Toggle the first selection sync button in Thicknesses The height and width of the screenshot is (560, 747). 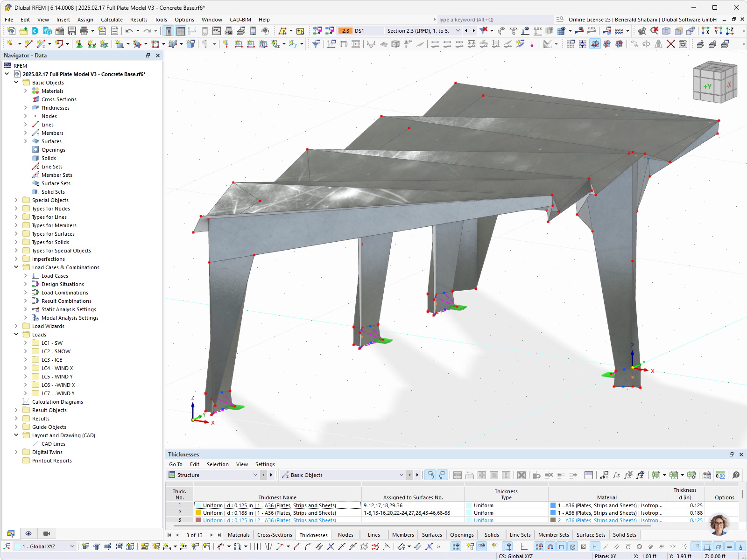point(430,475)
